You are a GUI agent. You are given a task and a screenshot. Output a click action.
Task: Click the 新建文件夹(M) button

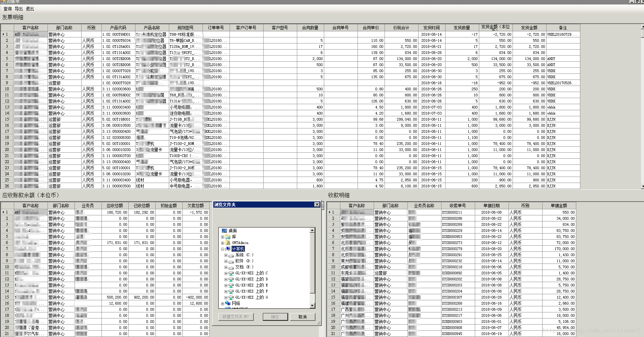coord(236,317)
